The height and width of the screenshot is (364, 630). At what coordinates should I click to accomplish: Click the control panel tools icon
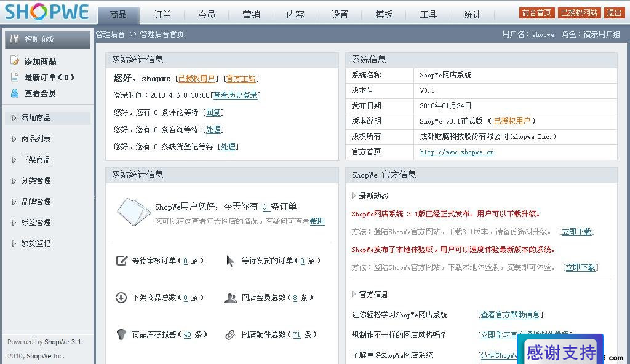[x=15, y=39]
